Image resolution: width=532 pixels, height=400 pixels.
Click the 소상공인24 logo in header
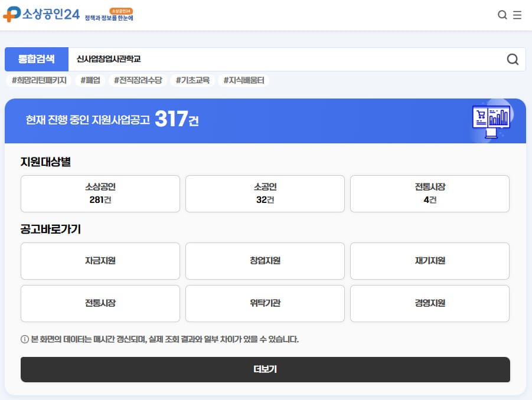[x=41, y=15]
